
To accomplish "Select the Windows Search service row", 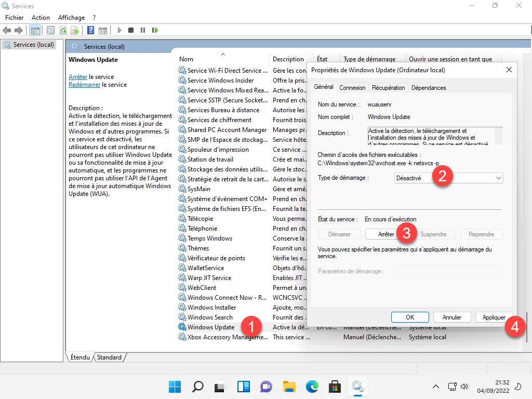I will 210,317.
